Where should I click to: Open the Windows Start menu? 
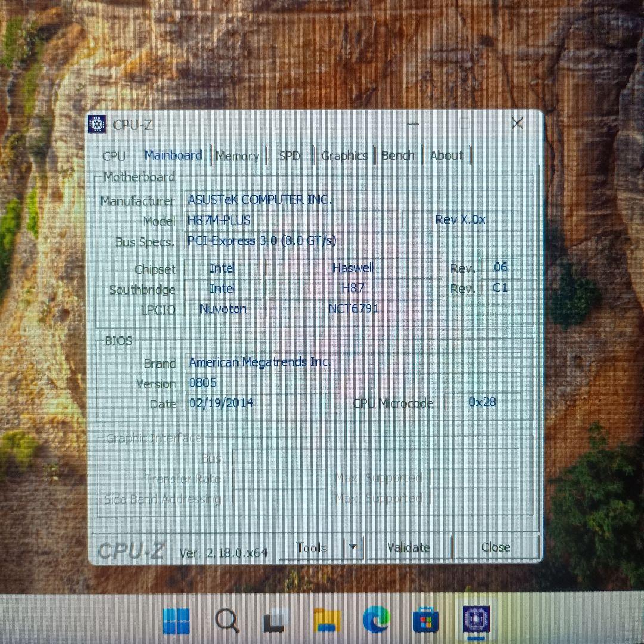177,621
